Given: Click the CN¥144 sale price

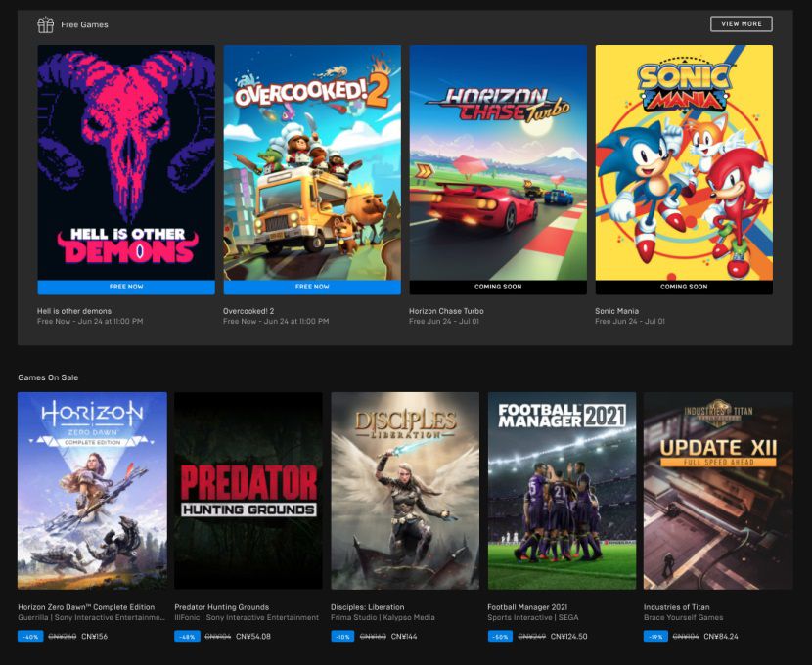Looking at the screenshot, I should click(x=404, y=637).
